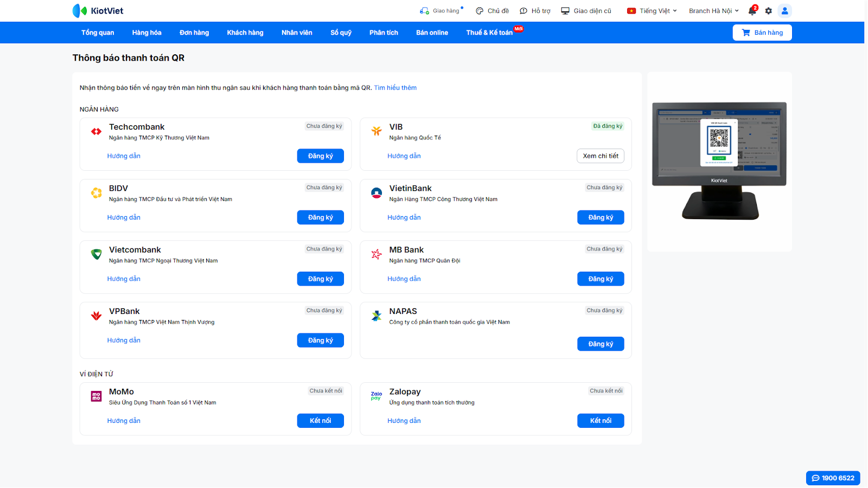Open Techcombank Hướng dẫn guide
868x488 pixels.
click(124, 156)
